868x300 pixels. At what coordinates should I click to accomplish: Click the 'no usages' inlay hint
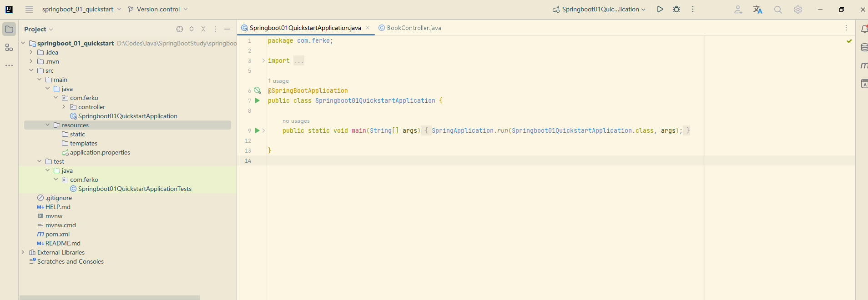tap(296, 121)
